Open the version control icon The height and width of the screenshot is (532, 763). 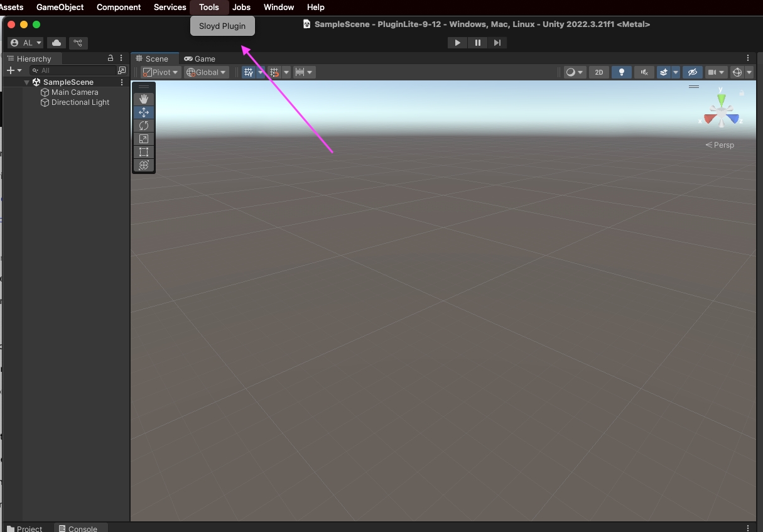tap(78, 43)
